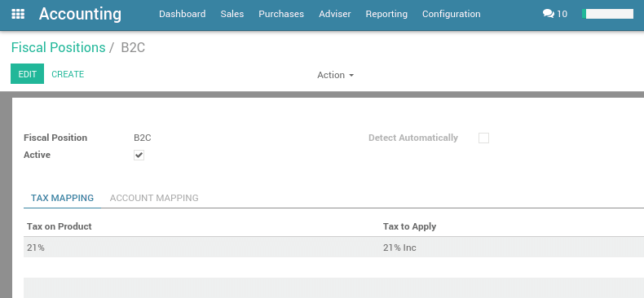
Task: Go back to Fiscal Positions breadcrumb
Action: tap(59, 47)
